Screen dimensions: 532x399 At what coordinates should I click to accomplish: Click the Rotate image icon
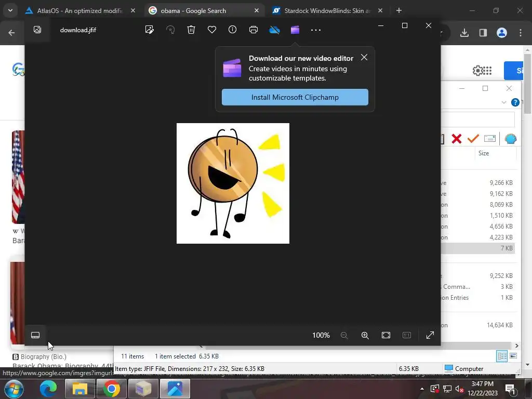[170, 30]
